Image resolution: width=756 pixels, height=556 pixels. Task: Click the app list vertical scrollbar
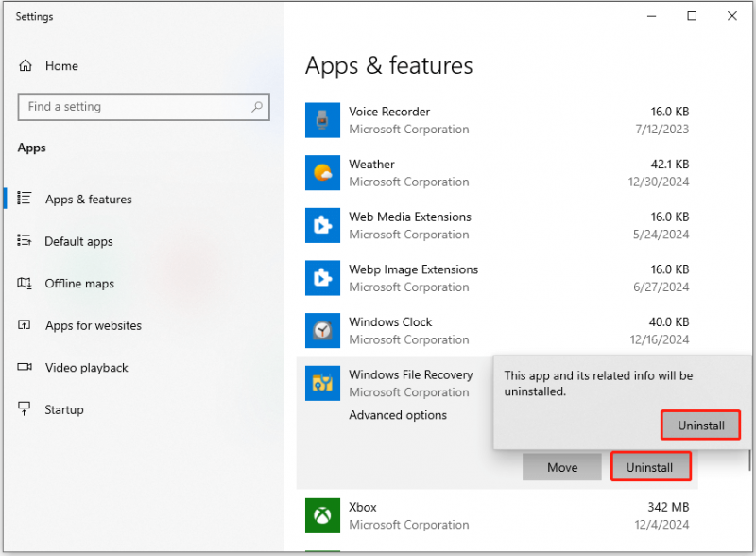pyautogui.click(x=749, y=460)
